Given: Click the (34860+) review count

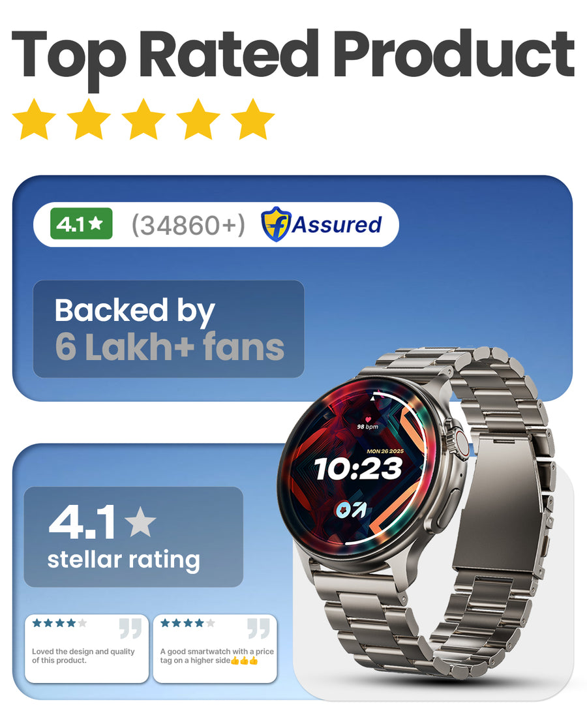Looking at the screenshot, I should [x=188, y=225].
